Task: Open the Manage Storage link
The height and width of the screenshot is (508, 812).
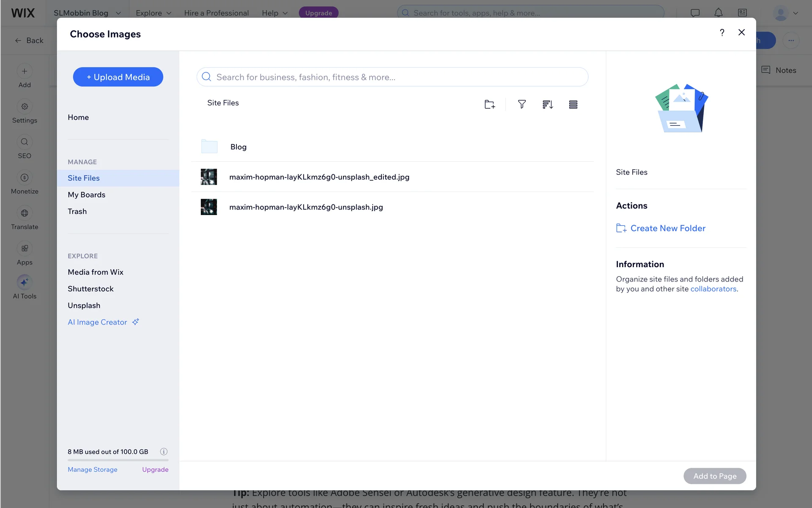Action: pos(92,469)
